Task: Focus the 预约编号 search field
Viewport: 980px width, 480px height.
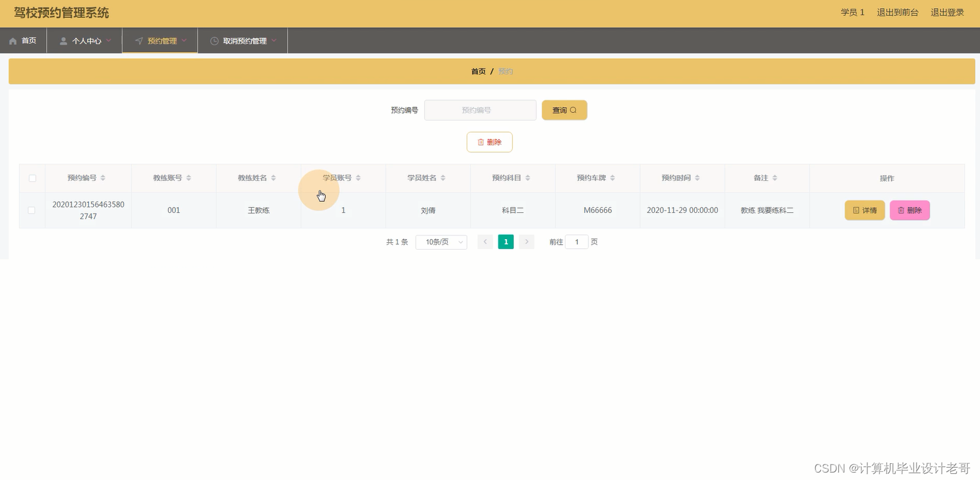Action: (480, 110)
